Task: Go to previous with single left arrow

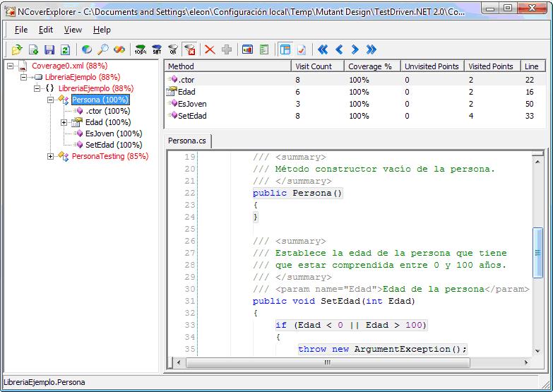Action: (x=339, y=49)
